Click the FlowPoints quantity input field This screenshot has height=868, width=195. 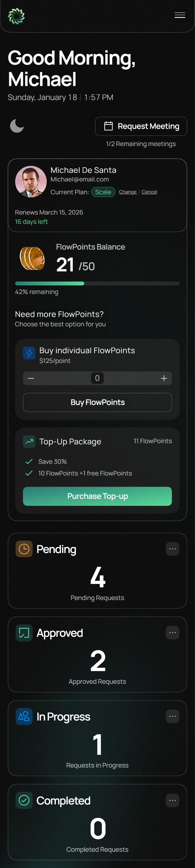97,379
